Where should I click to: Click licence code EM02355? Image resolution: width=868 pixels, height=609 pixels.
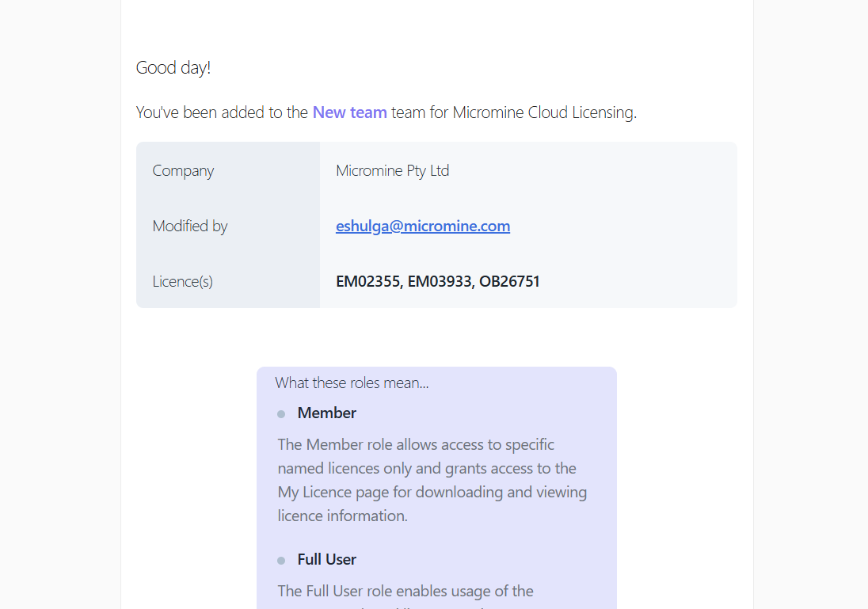tap(367, 282)
